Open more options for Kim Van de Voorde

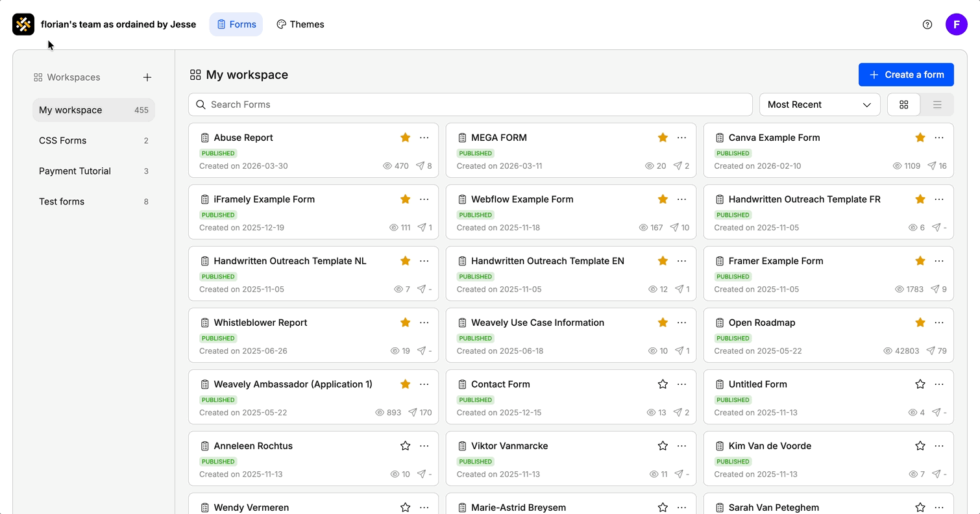pos(939,446)
